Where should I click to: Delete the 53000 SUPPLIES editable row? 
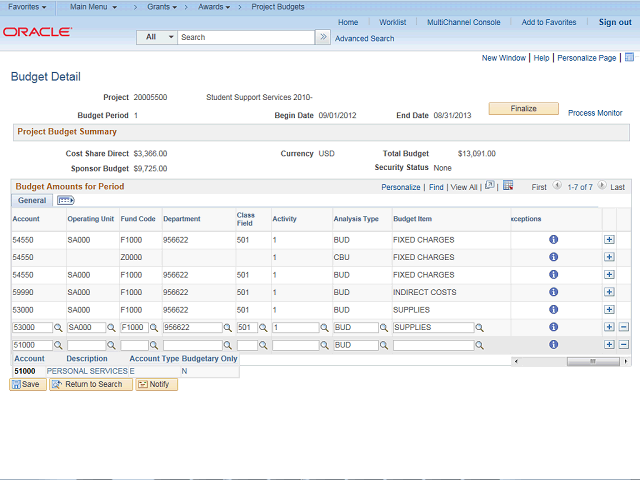pos(624,328)
